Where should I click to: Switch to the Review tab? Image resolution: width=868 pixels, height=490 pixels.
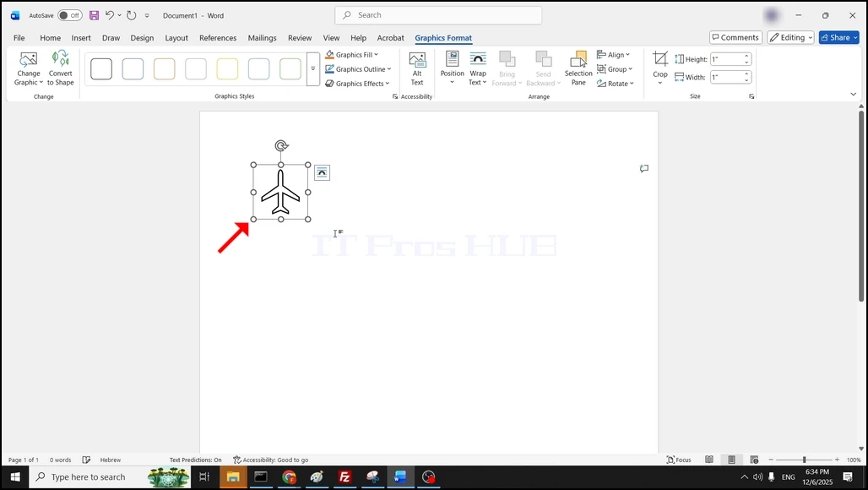click(300, 38)
